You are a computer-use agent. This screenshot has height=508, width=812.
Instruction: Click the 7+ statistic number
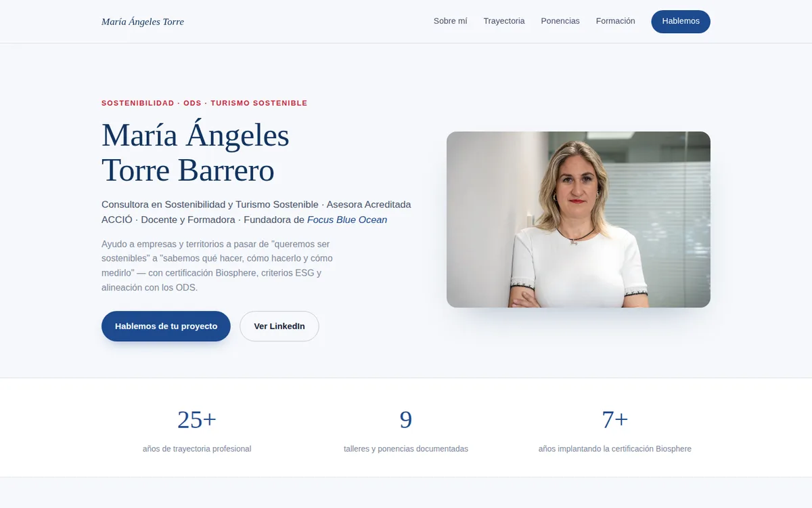point(615,420)
